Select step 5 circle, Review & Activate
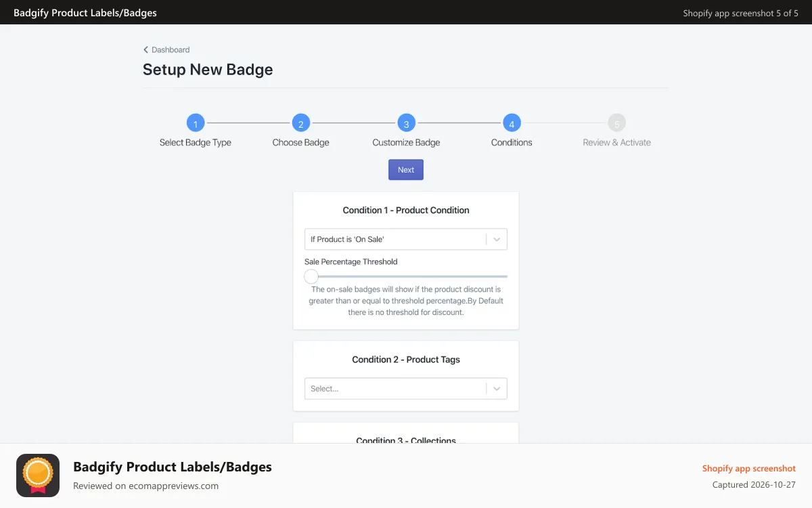 616,123
